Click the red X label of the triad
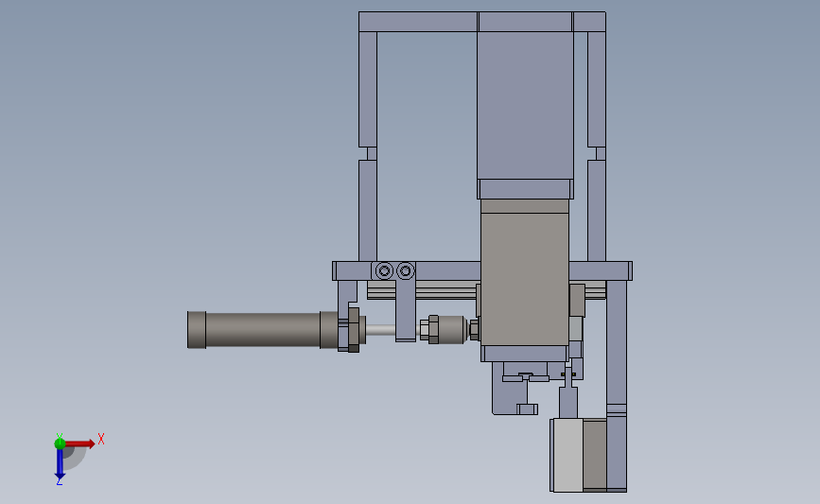 (x=101, y=439)
